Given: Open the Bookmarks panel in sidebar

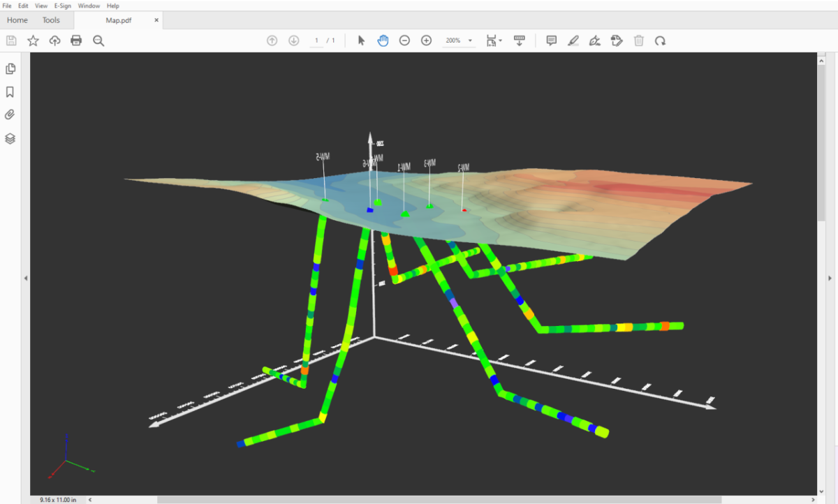Looking at the screenshot, I should coord(10,91).
